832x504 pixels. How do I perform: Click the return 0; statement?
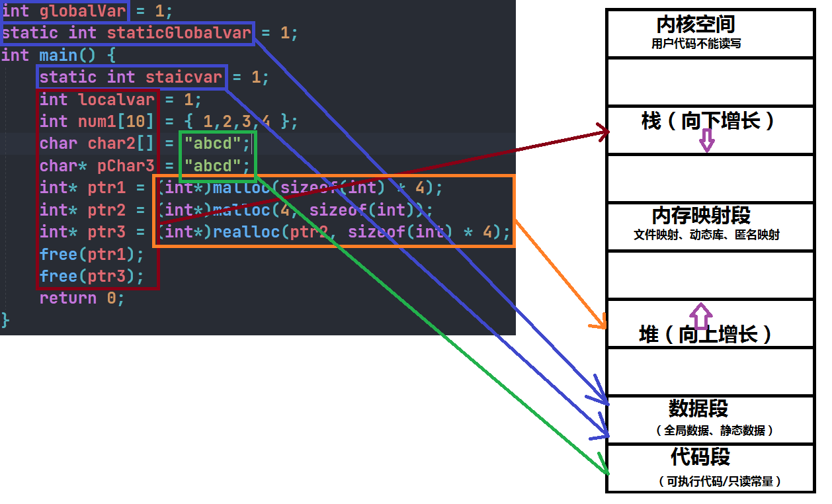point(81,298)
